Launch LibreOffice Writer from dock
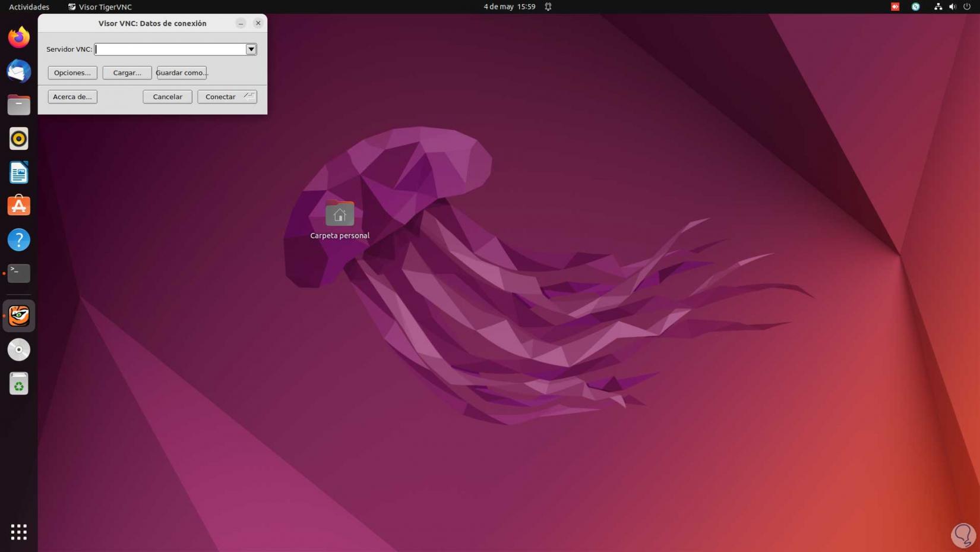Screen dimensions: 980x552 pos(19,173)
